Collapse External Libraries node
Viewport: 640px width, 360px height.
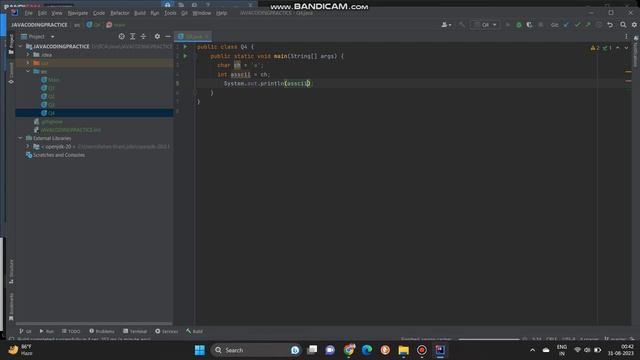(x=20, y=138)
